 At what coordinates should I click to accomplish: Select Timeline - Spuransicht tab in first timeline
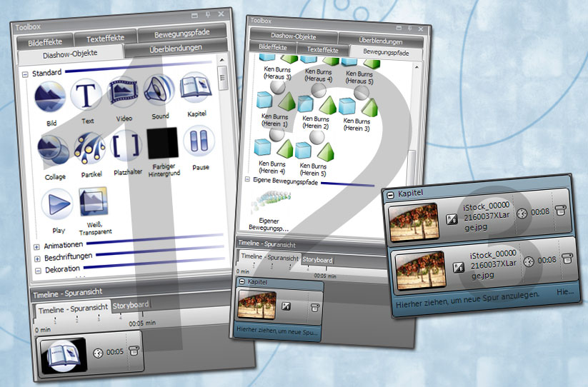[x=73, y=308]
